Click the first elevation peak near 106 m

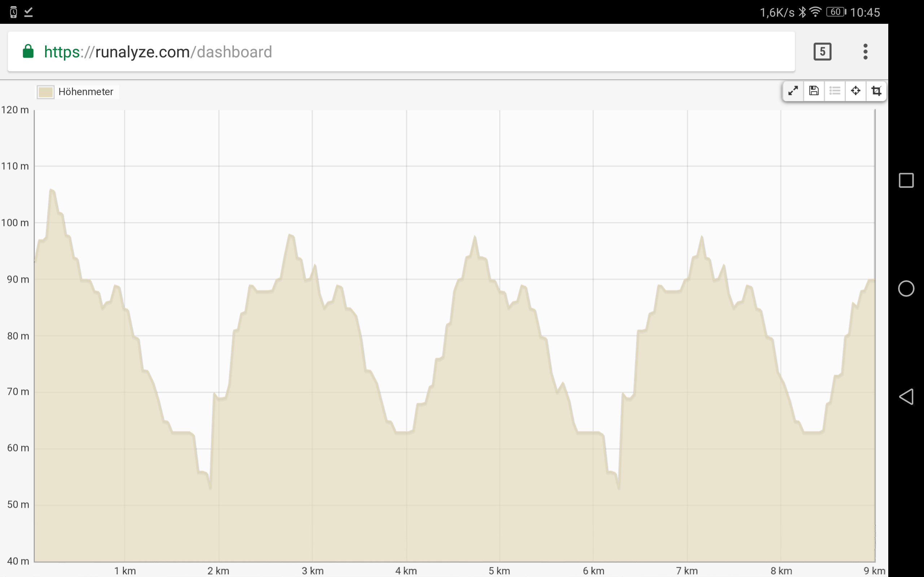coord(52,190)
